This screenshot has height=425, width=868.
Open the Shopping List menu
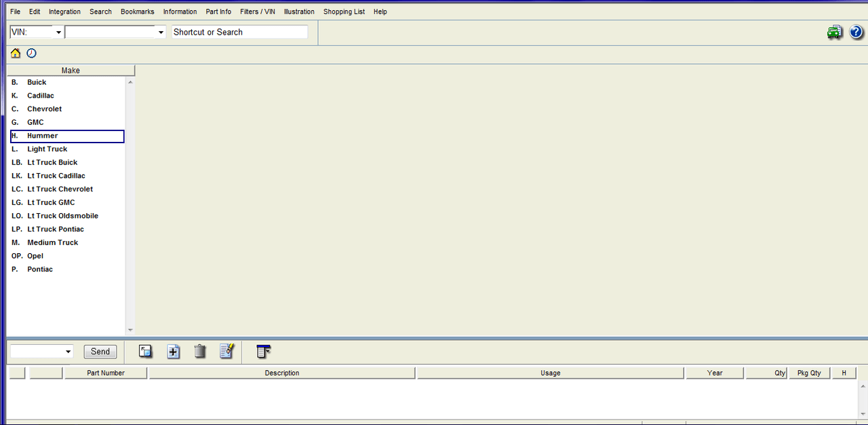344,12
